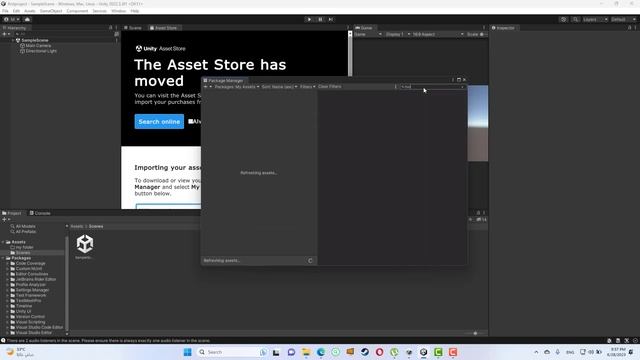Click Scenes in the Project breadcrumb
This screenshot has height=360, width=640.
tap(96, 226)
